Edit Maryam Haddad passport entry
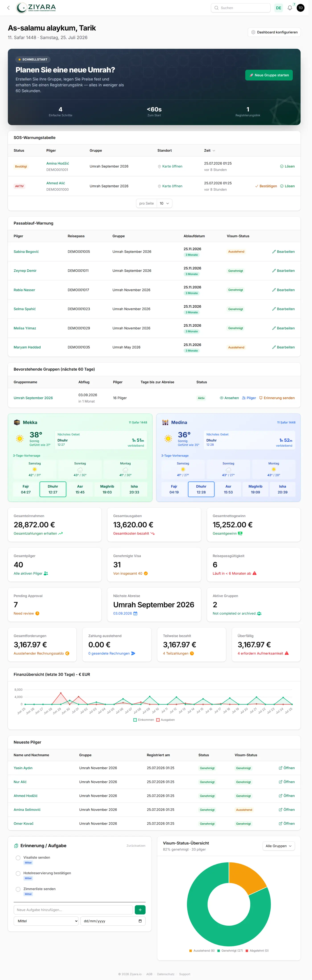 (283, 347)
